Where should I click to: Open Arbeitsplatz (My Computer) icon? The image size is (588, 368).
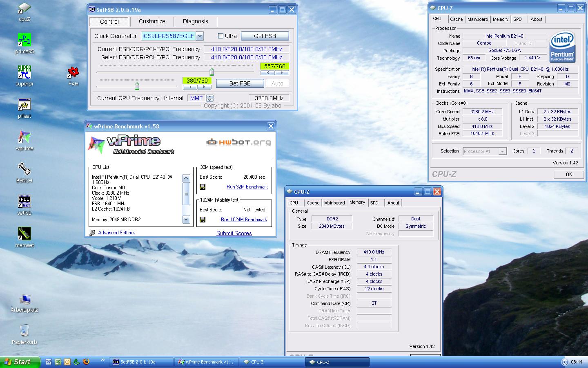(24, 303)
